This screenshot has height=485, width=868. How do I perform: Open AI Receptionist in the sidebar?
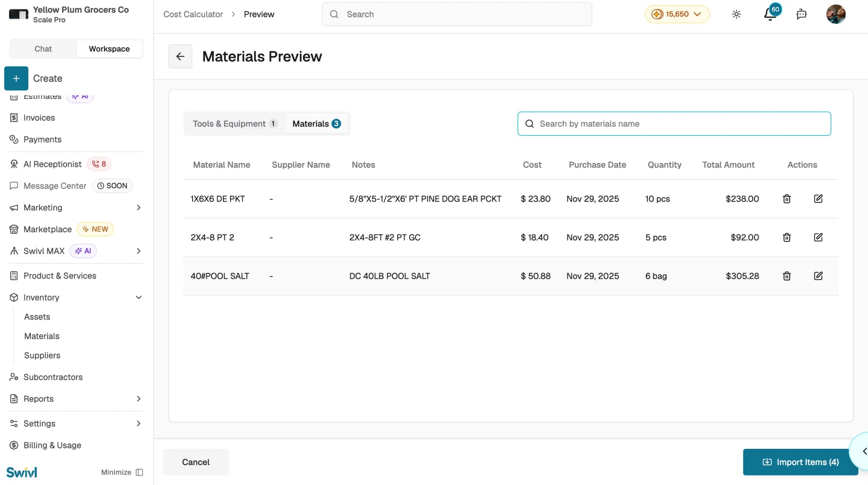point(52,164)
